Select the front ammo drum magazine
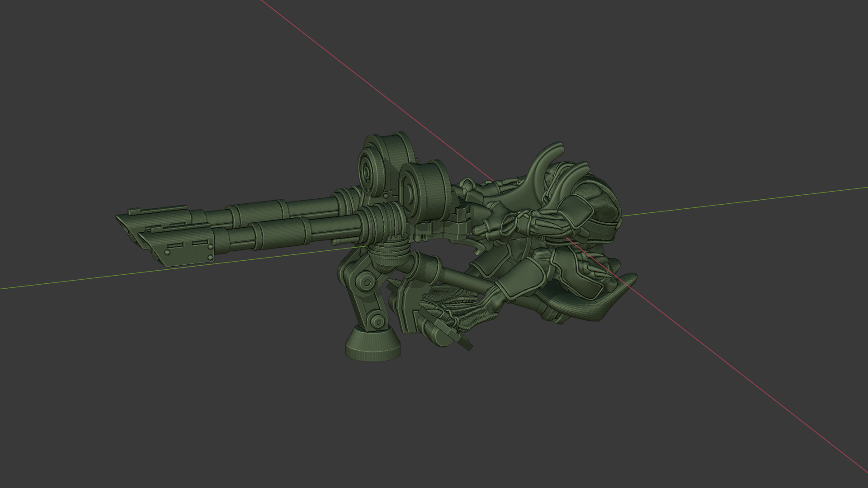 [424, 191]
